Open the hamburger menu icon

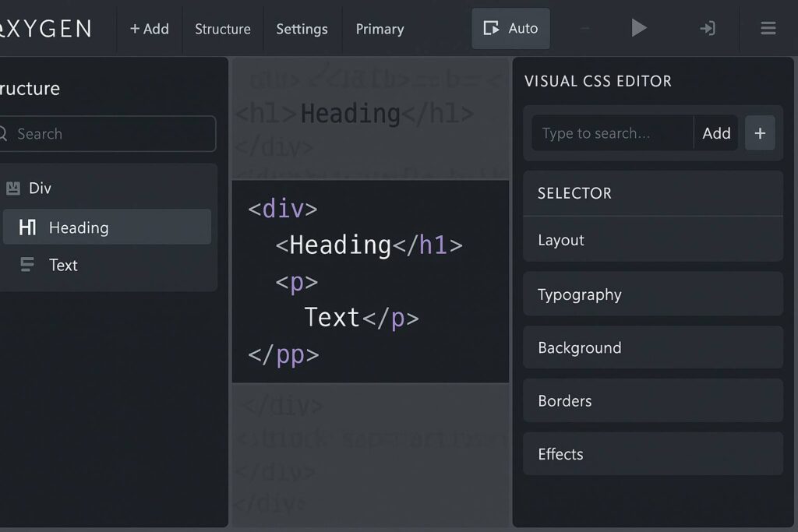(768, 29)
